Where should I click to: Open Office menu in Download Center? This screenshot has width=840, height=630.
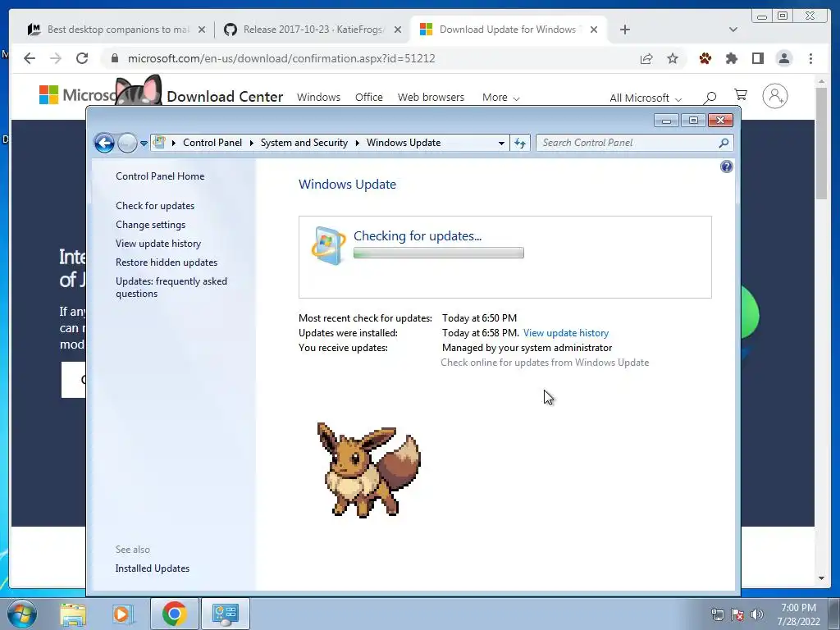(x=368, y=97)
